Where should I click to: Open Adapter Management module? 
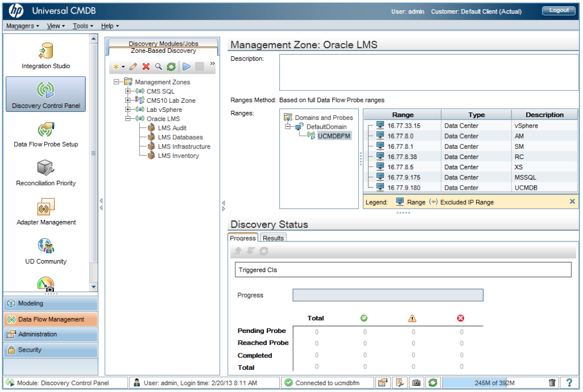pyautogui.click(x=46, y=212)
